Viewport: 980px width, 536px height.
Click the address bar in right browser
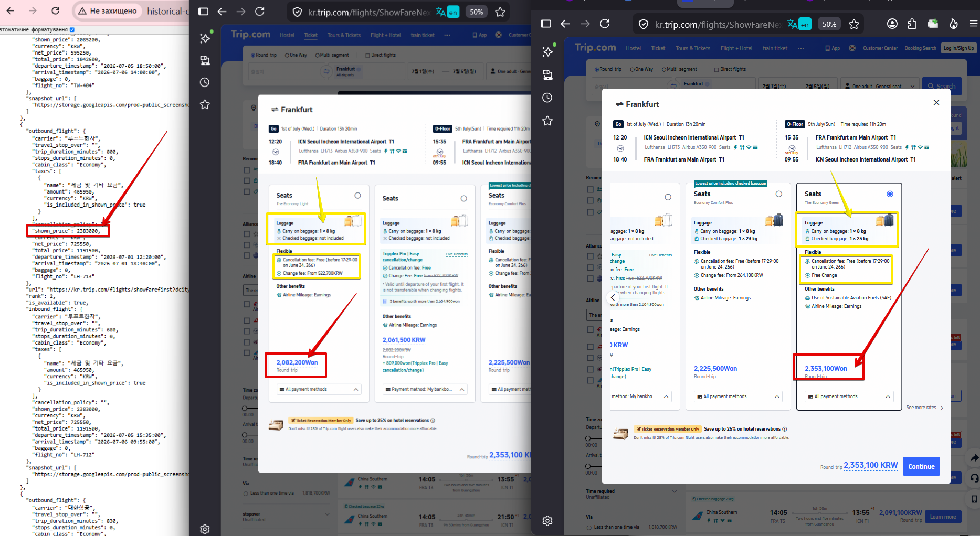pos(717,24)
